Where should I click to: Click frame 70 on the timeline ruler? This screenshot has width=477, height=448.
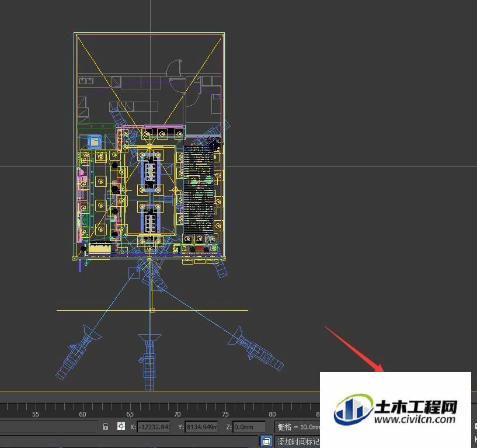[177, 414]
